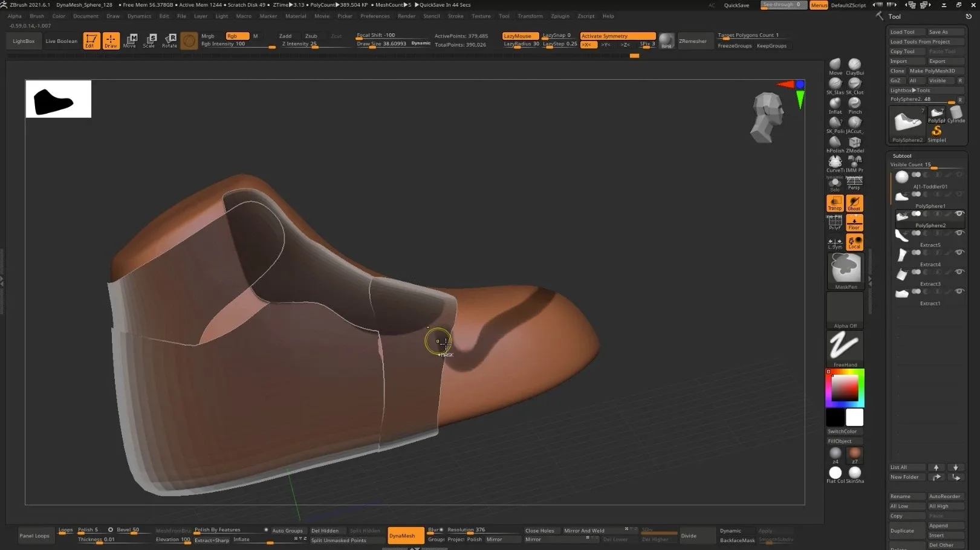Open the Zplugin menu
The image size is (980, 550).
(x=560, y=16)
